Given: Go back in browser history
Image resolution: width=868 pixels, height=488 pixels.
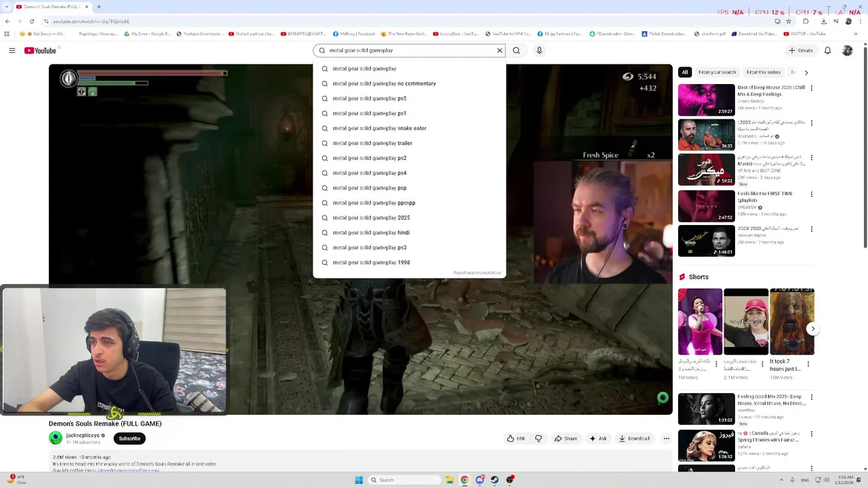Looking at the screenshot, I should point(7,21).
